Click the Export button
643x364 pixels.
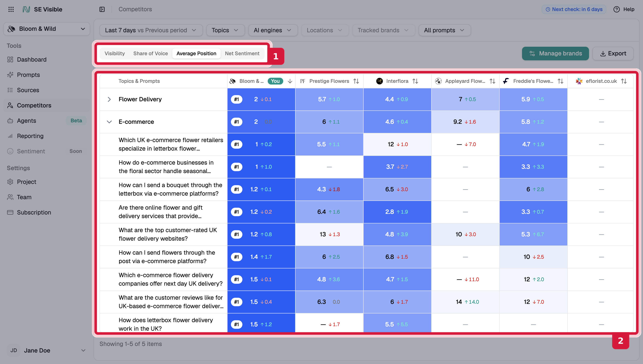pyautogui.click(x=613, y=54)
